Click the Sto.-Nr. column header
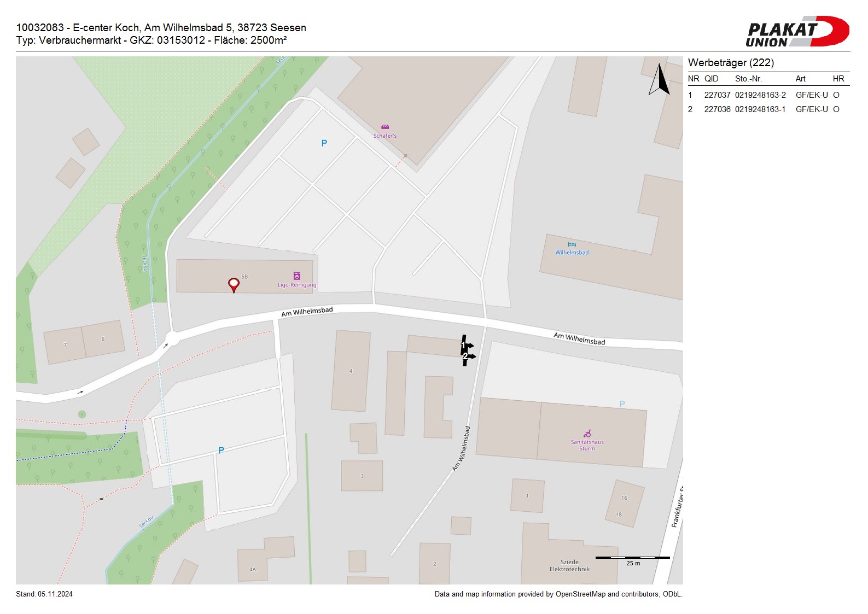This screenshot has height=614, width=868. [748, 79]
